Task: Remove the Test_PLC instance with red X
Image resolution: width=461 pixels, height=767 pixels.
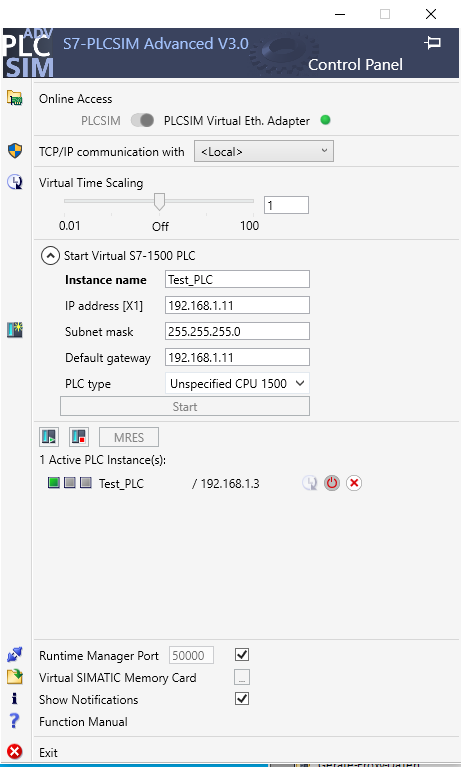Action: point(354,483)
